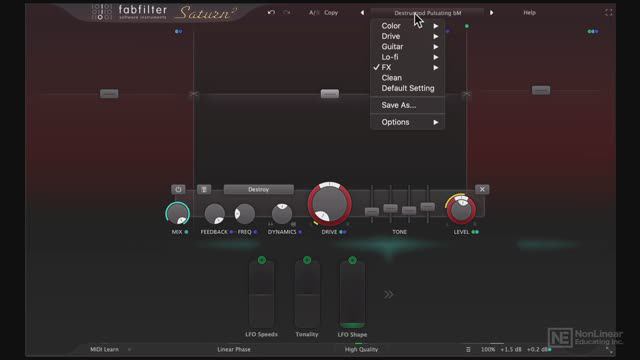Open the Guitar preset submenu
640x360 pixels.
(x=407, y=47)
